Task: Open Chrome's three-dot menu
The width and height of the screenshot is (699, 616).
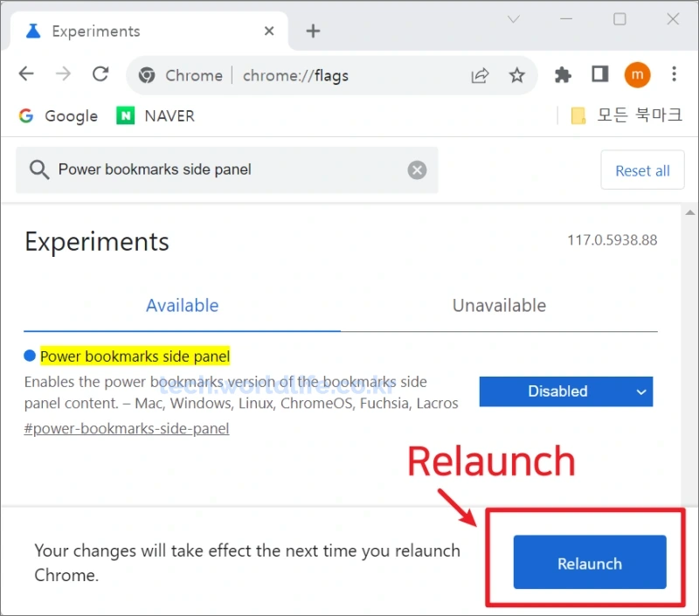Action: point(674,74)
